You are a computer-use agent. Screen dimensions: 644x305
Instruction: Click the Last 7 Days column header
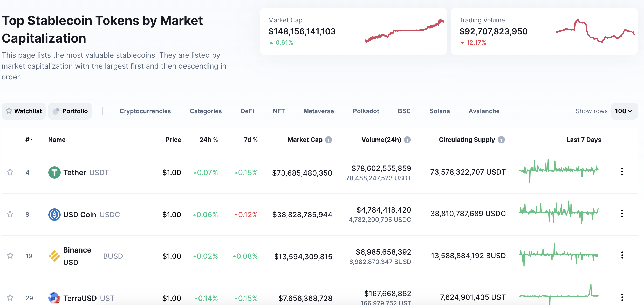point(584,140)
